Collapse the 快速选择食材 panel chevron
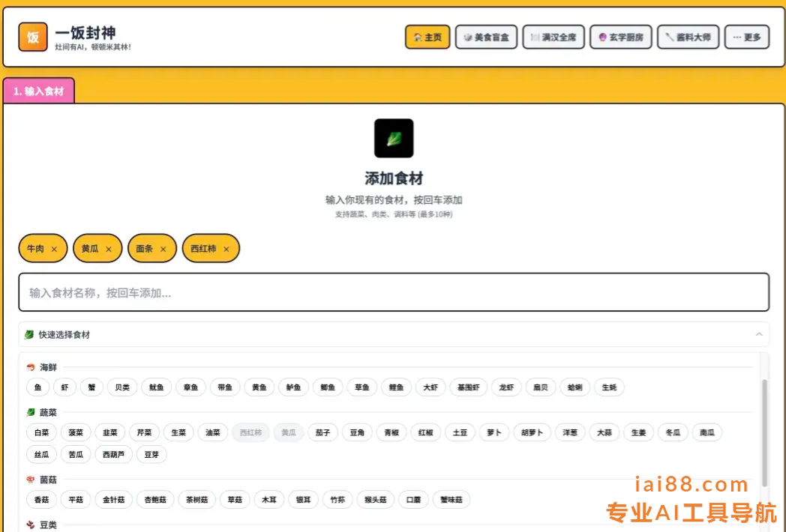Screen dimensions: 786x532 pyautogui.click(x=758, y=334)
